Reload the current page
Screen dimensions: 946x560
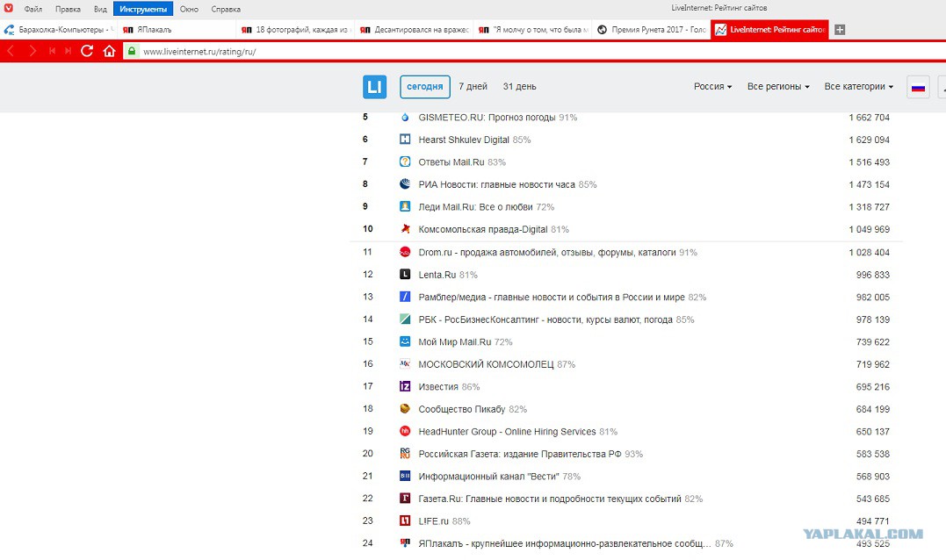(x=87, y=51)
